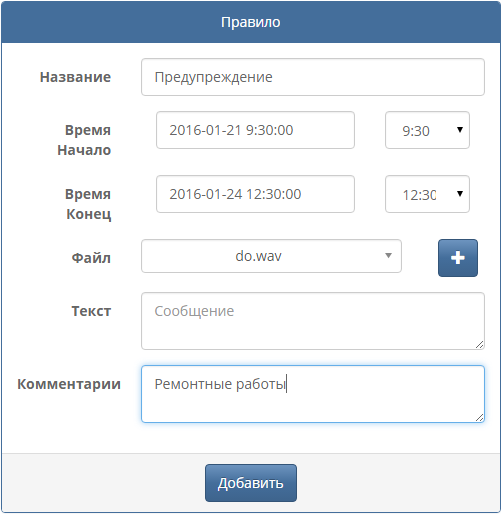Screen dimensions: 501x514
Task: Click the Файл label
Action: 91,258
